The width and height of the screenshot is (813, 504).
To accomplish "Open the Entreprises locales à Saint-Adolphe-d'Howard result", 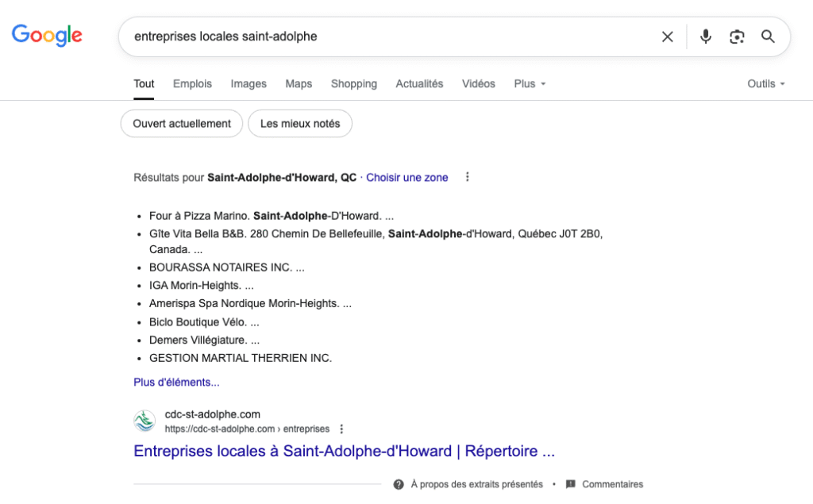I will pos(344,451).
